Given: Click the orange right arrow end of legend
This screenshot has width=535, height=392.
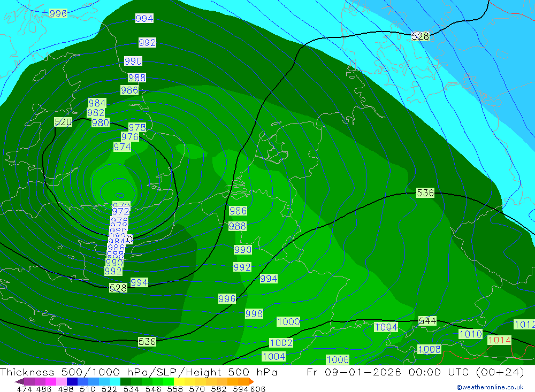Looking at the screenshot, I should click(250, 382).
